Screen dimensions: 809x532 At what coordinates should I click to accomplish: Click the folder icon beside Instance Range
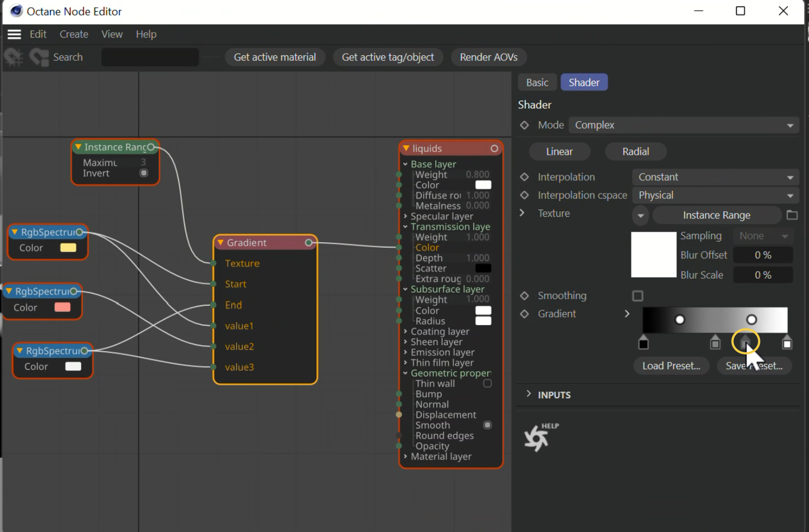click(792, 215)
